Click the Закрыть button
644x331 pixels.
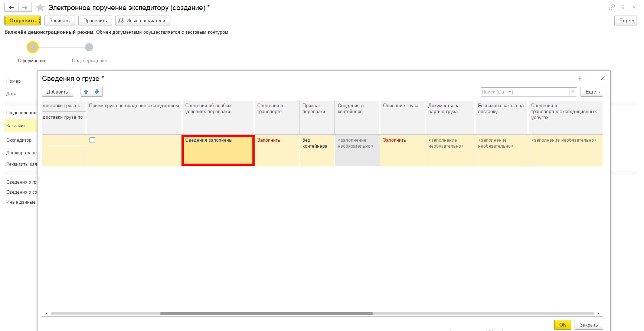point(589,325)
